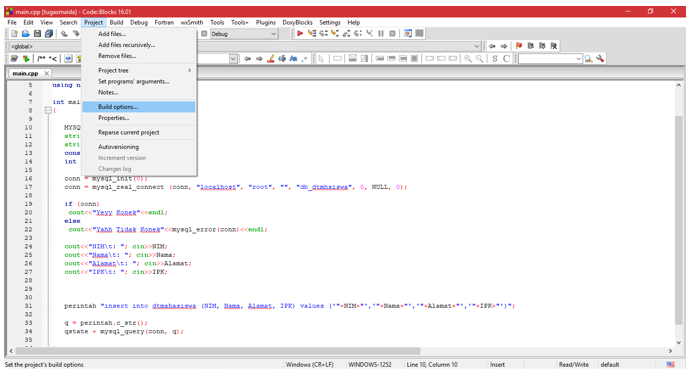Image resolution: width=695 pixels, height=377 pixels.
Task: Open the Debug menu
Action: [139, 22]
